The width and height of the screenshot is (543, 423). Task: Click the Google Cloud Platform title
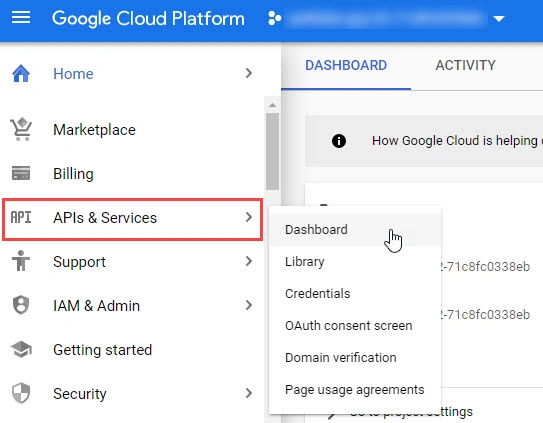148,19
